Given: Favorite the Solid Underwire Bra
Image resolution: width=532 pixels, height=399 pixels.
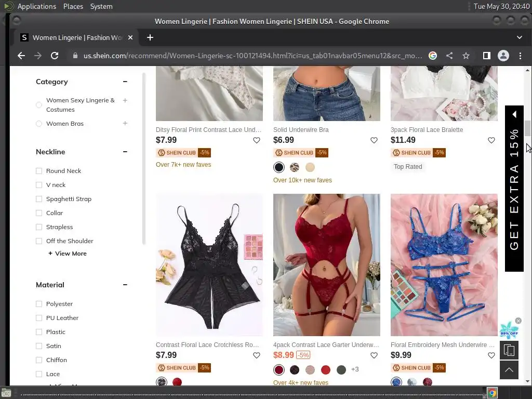Looking at the screenshot, I should tap(374, 140).
